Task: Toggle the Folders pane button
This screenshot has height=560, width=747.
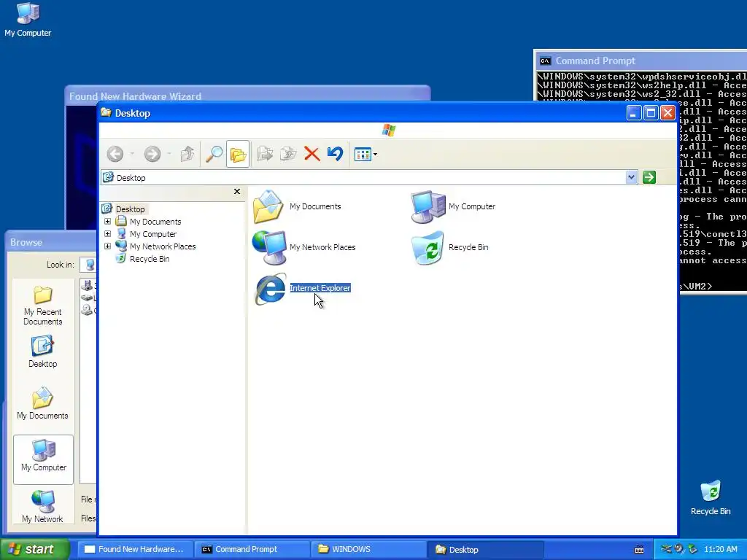Action: pos(238,154)
